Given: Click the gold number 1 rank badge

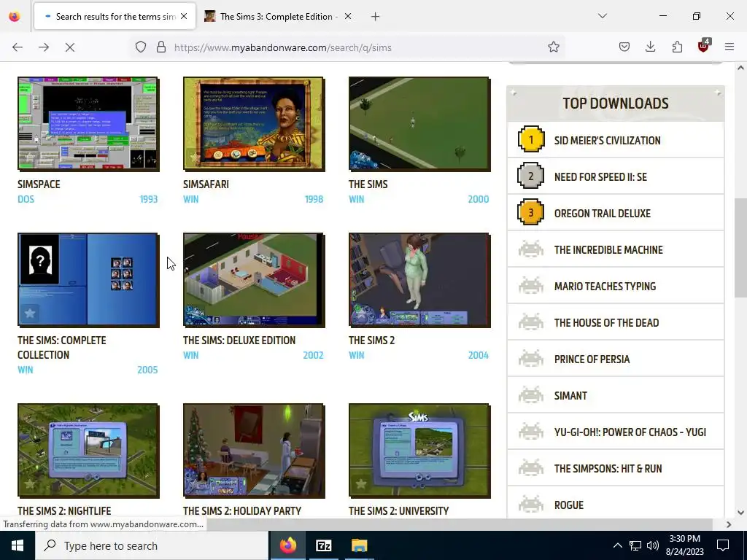Looking at the screenshot, I should coord(531,139).
